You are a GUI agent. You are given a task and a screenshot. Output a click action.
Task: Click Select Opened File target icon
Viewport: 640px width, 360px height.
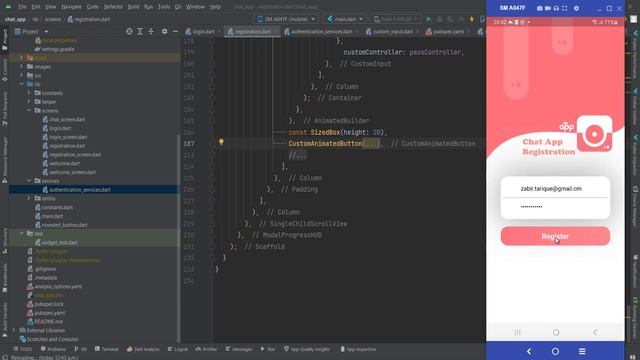pyautogui.click(x=129, y=31)
